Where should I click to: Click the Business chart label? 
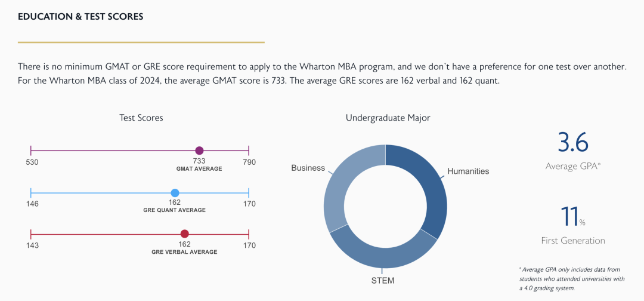[308, 168]
